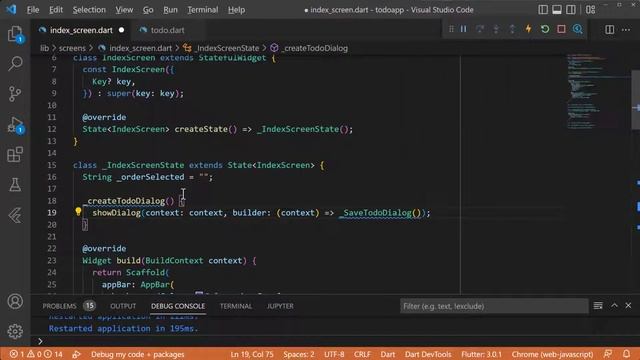Open the View menu
Image resolution: width=640 pixels, height=360 pixels.
[124, 9]
